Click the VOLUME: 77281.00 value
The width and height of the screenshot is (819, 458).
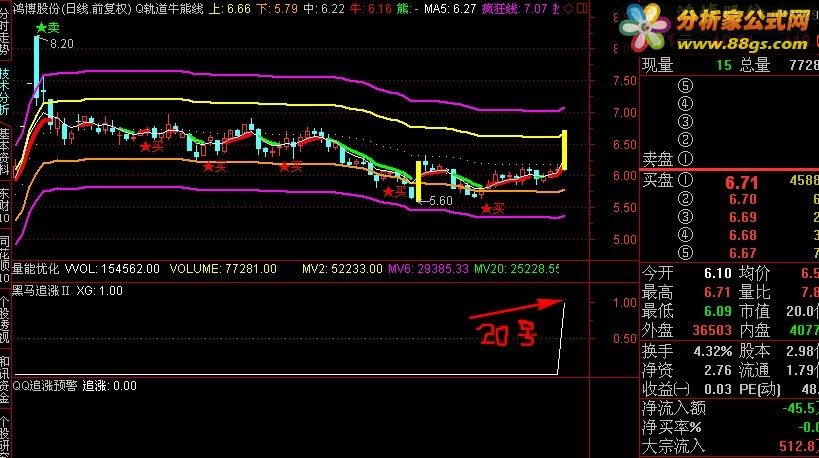pyautogui.click(x=223, y=269)
